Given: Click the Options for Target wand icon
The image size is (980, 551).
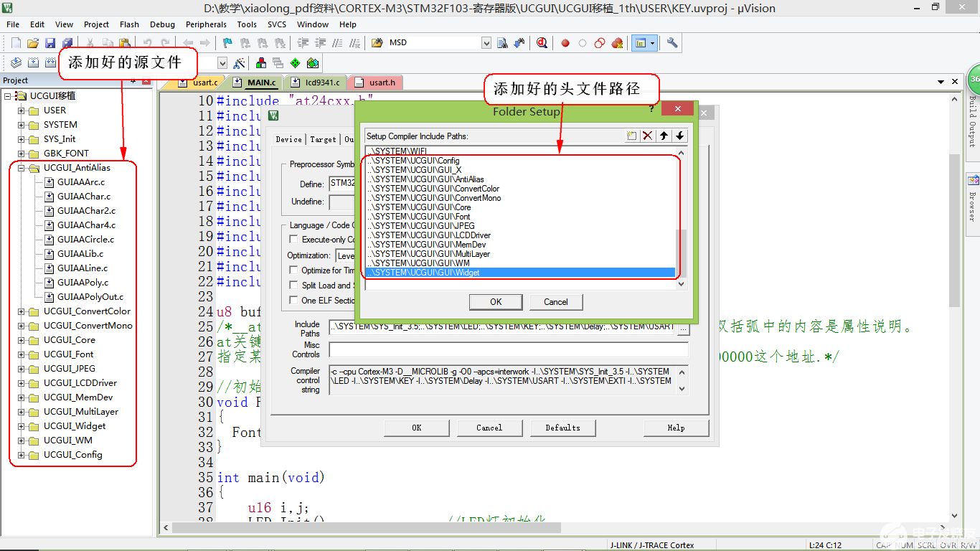Looking at the screenshot, I should click(240, 63).
